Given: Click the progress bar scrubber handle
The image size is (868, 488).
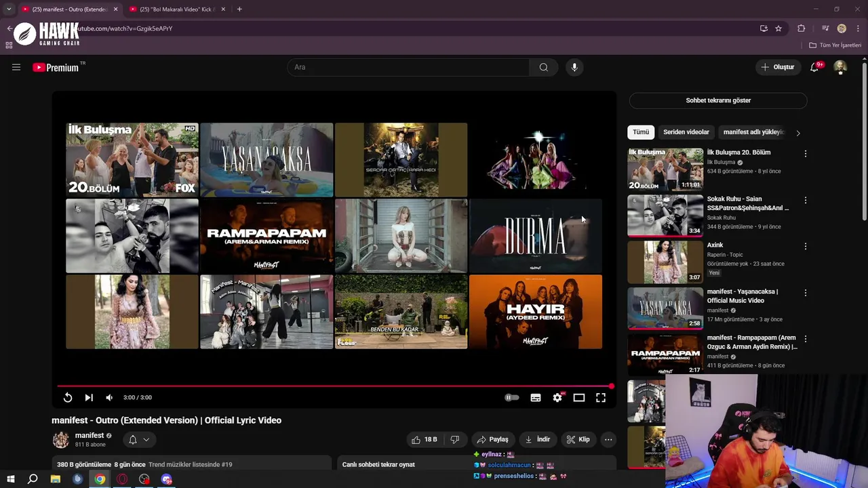Looking at the screenshot, I should (611, 386).
